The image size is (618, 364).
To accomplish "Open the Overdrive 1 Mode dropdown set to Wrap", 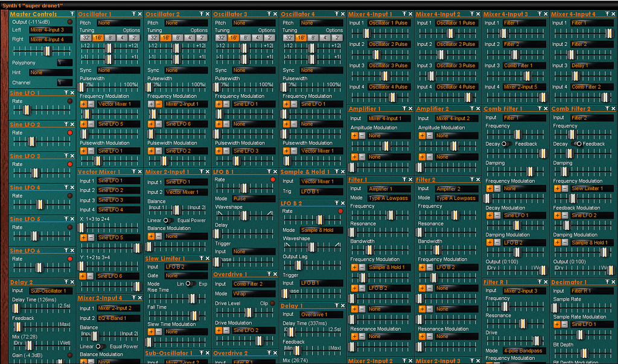I will click(253, 293).
